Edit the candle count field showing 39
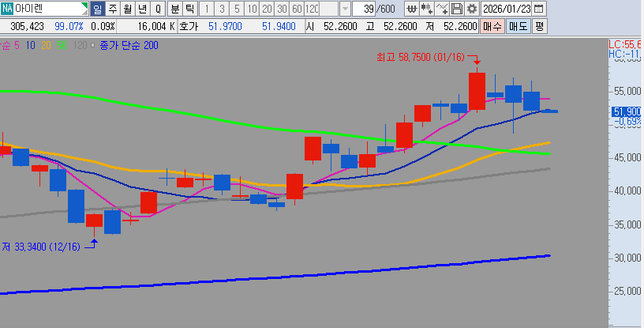 coord(364,9)
